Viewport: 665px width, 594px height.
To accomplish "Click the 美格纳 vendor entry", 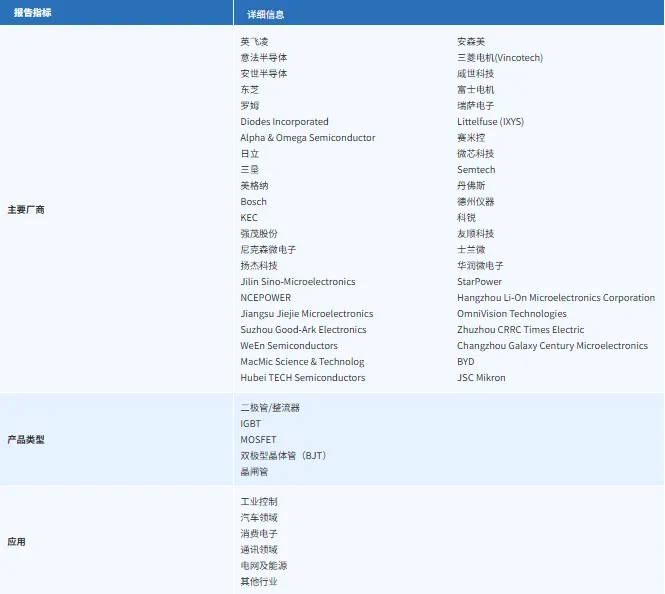I will tap(254, 186).
